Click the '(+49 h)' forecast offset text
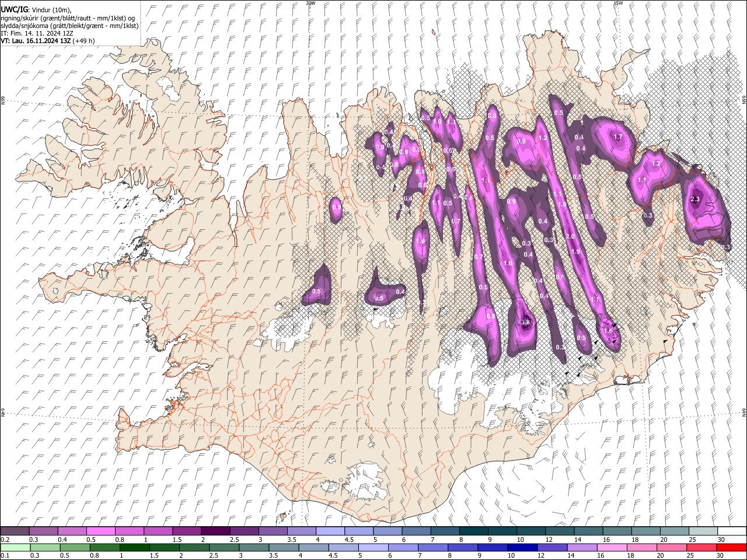 click(84, 41)
